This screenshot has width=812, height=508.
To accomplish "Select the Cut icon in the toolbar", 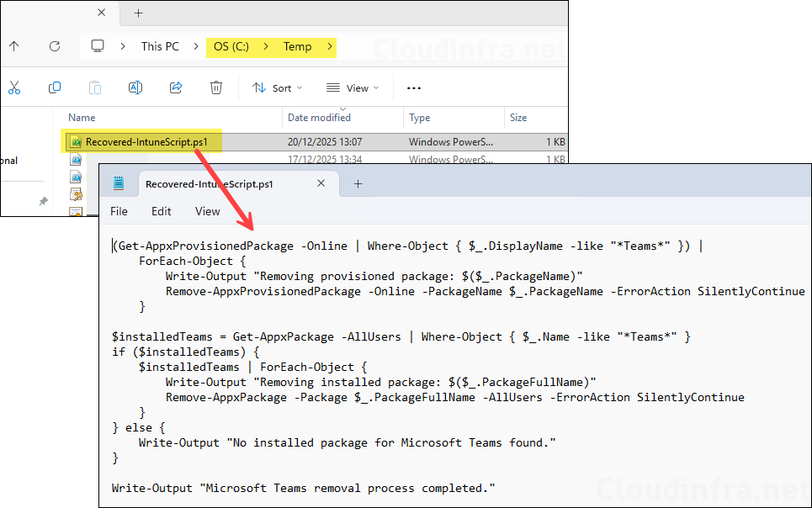I will (13, 87).
